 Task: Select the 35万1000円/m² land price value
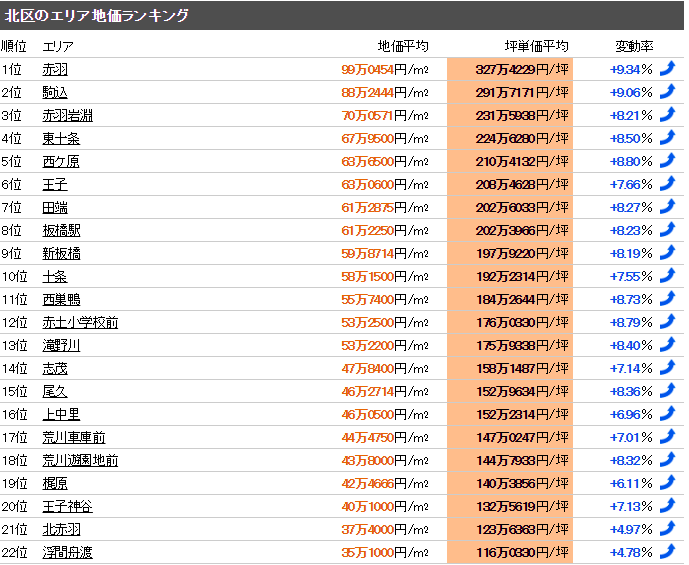pyautogui.click(x=385, y=552)
